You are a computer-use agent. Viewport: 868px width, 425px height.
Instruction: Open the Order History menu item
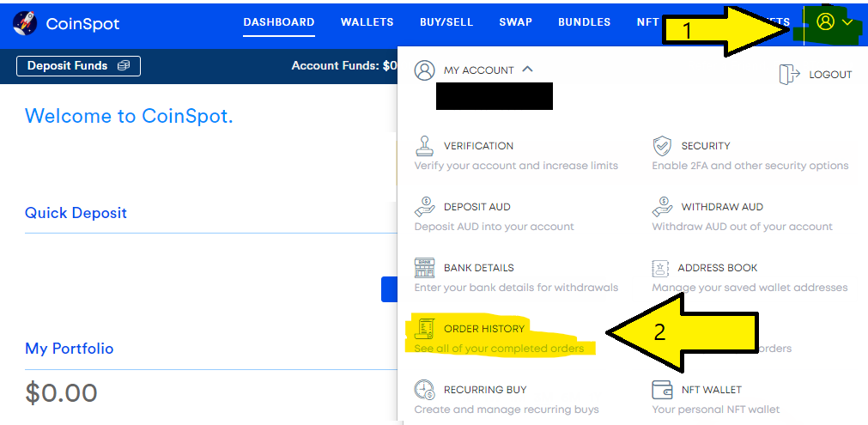(484, 329)
